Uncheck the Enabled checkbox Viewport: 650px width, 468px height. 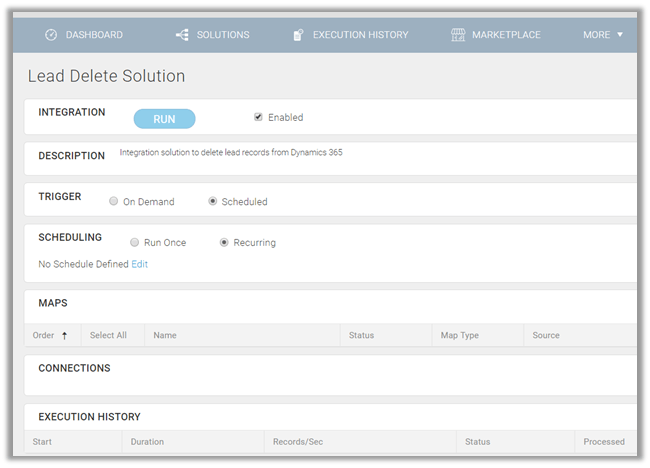point(258,117)
